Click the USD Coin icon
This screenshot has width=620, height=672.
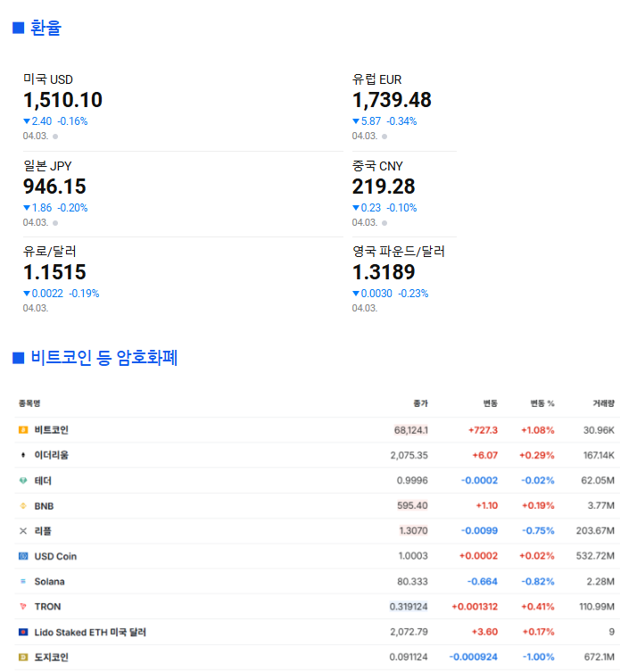tap(23, 556)
